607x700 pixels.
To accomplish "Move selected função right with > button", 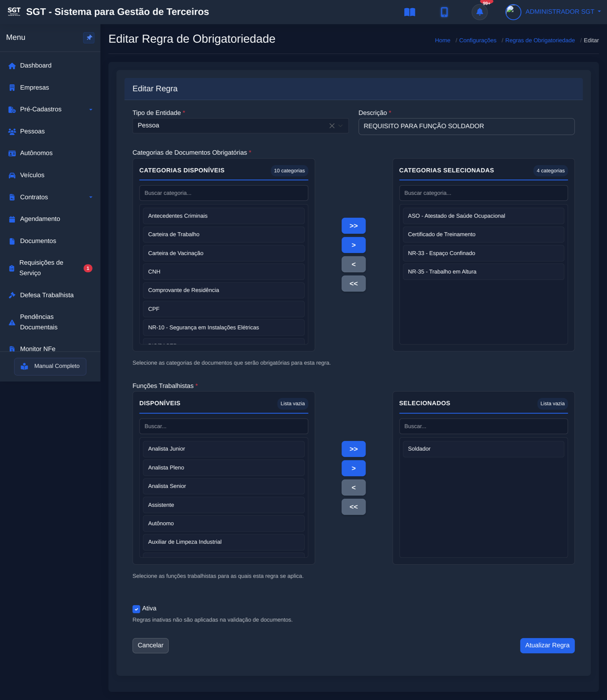I will click(x=353, y=468).
